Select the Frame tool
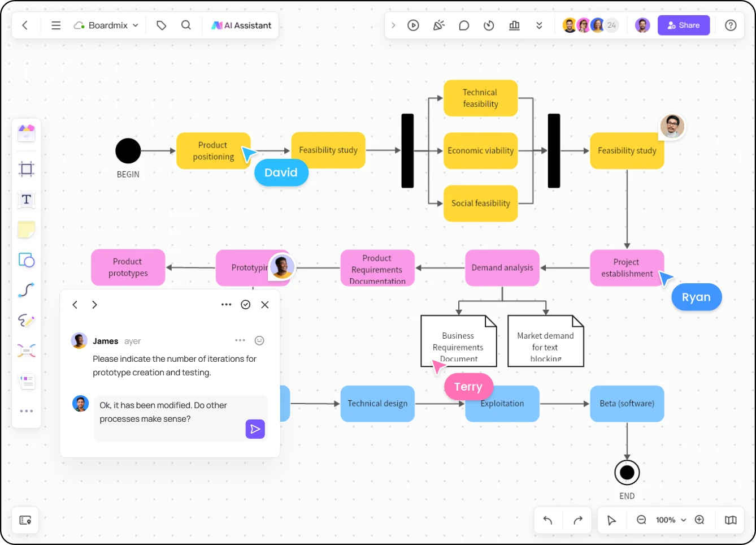The height and width of the screenshot is (545, 756). [27, 169]
